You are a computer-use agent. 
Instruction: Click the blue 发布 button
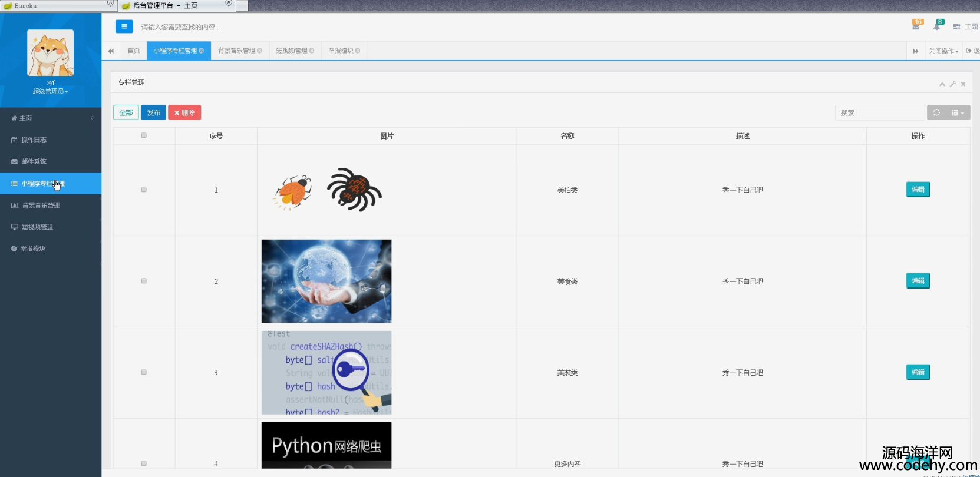pyautogui.click(x=153, y=112)
